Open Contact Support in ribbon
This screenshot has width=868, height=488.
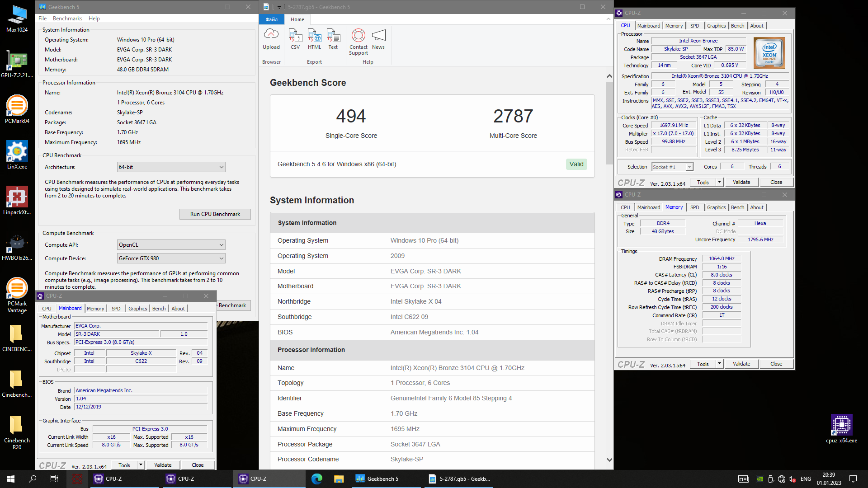coord(359,42)
